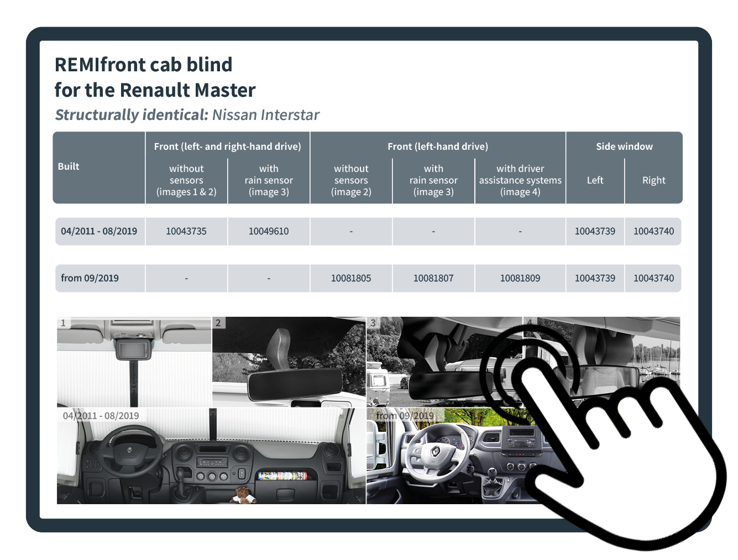The height and width of the screenshot is (560, 738).
Task: Click the 'with driver assistance systems (image 4)' header
Action: [520, 180]
